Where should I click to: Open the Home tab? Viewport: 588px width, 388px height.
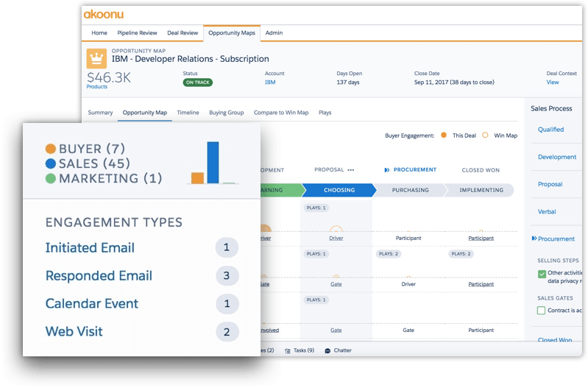tap(99, 33)
